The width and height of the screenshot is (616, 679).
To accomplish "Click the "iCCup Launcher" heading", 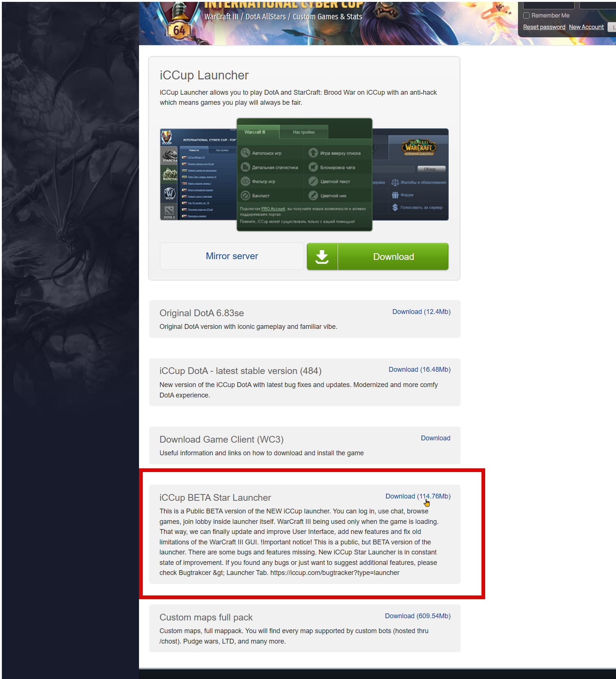I will coord(204,75).
